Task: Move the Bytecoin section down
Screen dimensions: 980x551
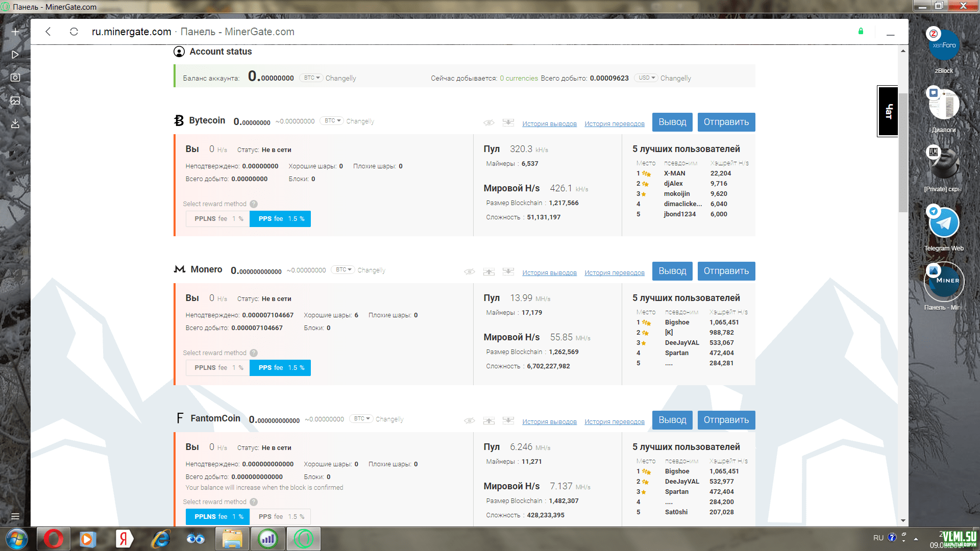Action: pyautogui.click(x=508, y=122)
